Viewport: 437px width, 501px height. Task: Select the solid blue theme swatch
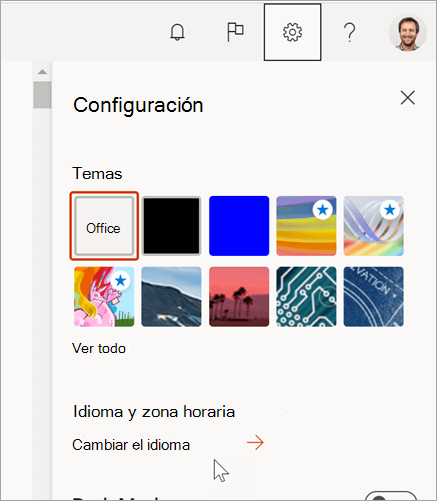coord(239,226)
